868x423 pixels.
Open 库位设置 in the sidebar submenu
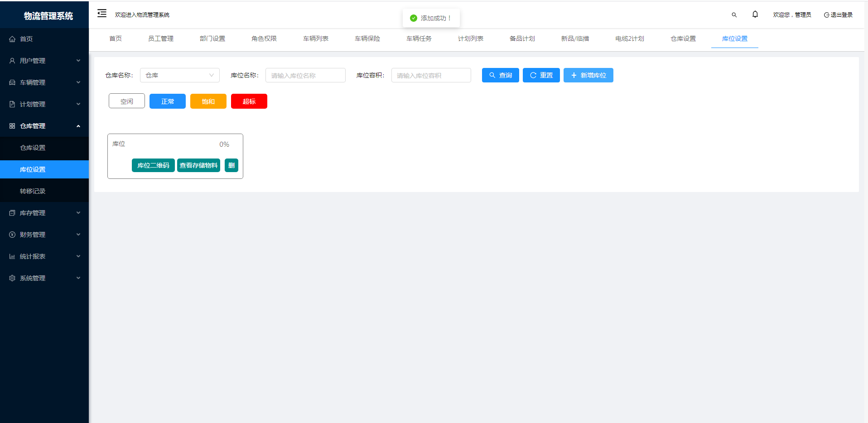pyautogui.click(x=44, y=169)
